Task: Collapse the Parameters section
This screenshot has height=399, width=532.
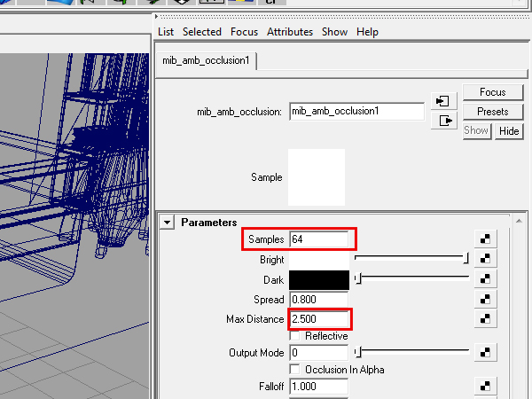Action: pyautogui.click(x=167, y=223)
